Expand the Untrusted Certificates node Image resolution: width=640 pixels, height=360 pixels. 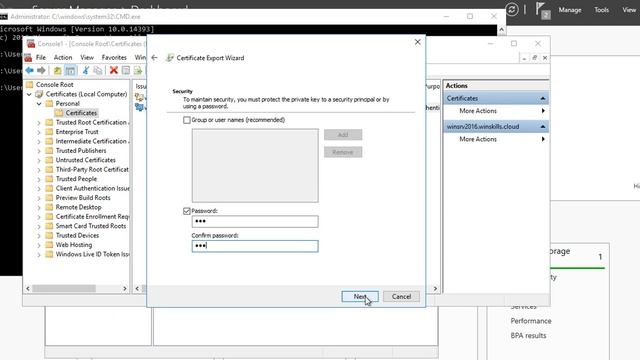39,160
